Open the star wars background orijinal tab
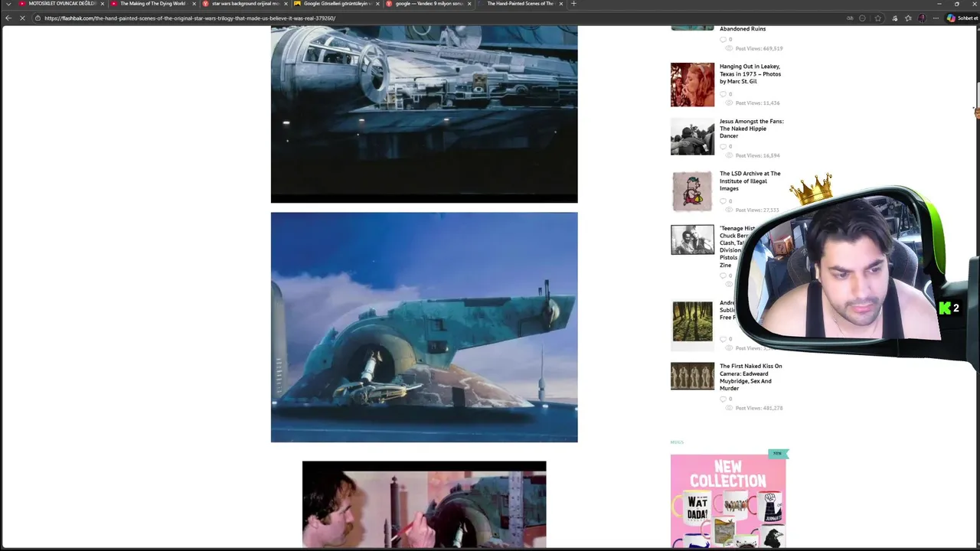980x551 pixels. click(243, 4)
